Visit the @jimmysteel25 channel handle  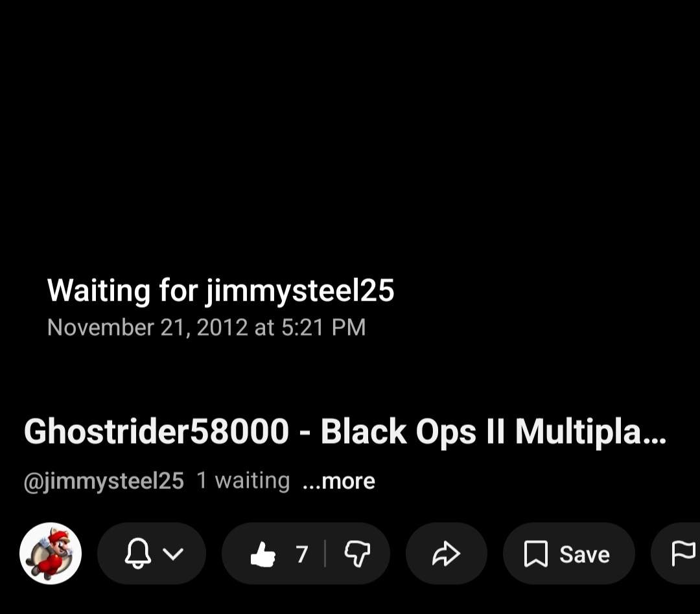click(x=104, y=481)
